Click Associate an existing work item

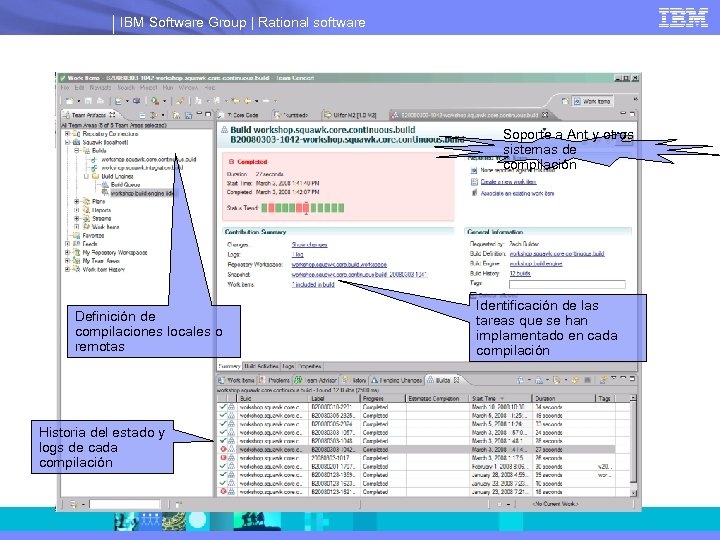coord(517,193)
